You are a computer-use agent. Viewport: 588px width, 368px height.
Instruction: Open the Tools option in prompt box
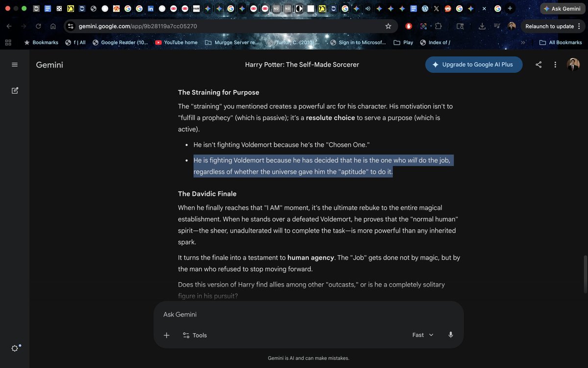(x=195, y=335)
